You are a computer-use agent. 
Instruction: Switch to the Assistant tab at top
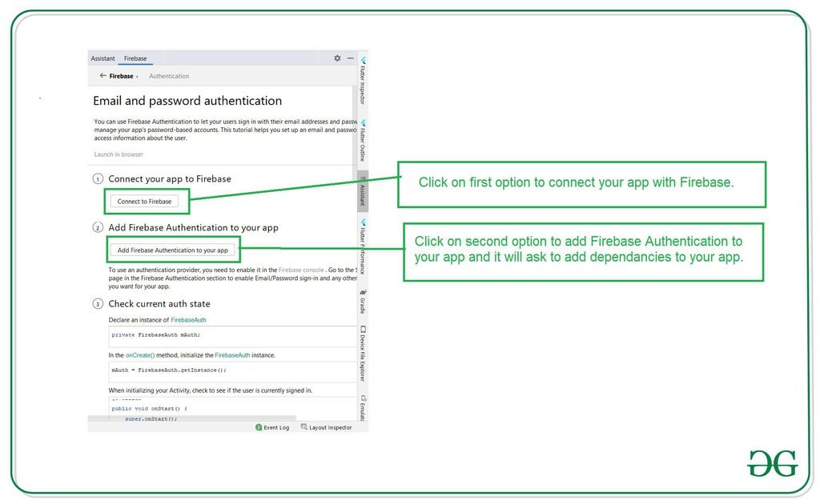(x=102, y=58)
